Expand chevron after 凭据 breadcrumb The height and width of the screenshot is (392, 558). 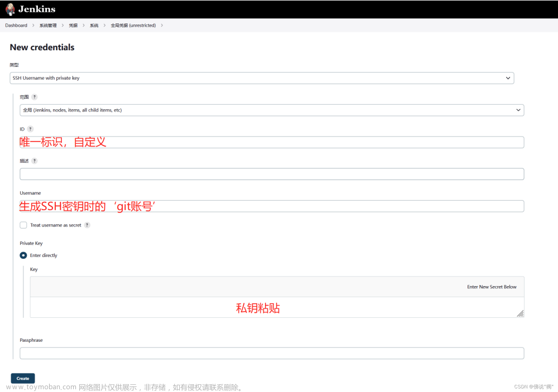pyautogui.click(x=84, y=25)
